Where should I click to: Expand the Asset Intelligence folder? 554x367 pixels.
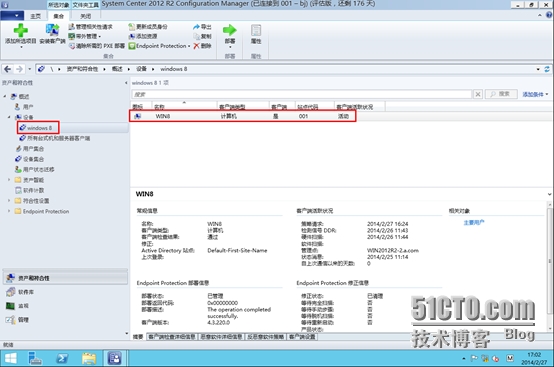[9, 180]
